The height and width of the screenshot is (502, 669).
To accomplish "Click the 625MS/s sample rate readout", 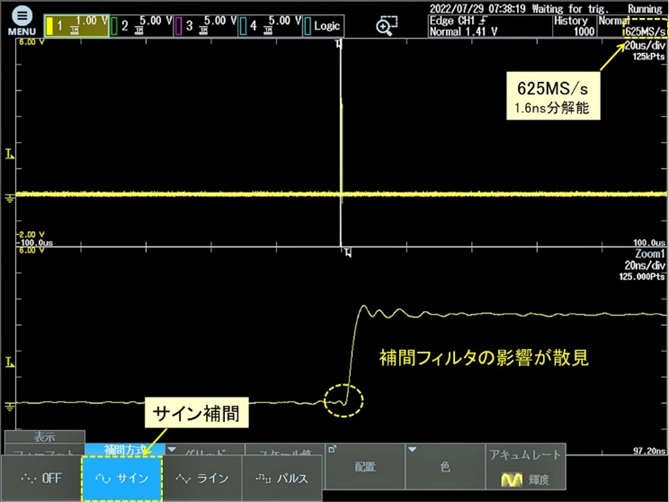I will point(645,32).
